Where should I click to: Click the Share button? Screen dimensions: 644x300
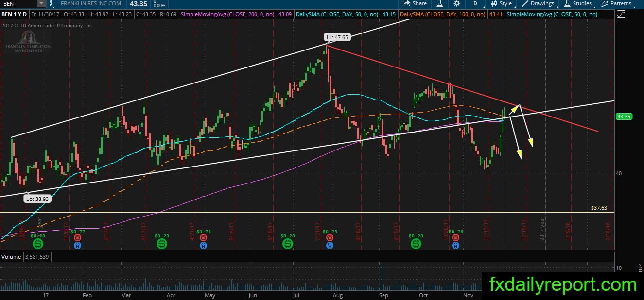pos(415,3)
